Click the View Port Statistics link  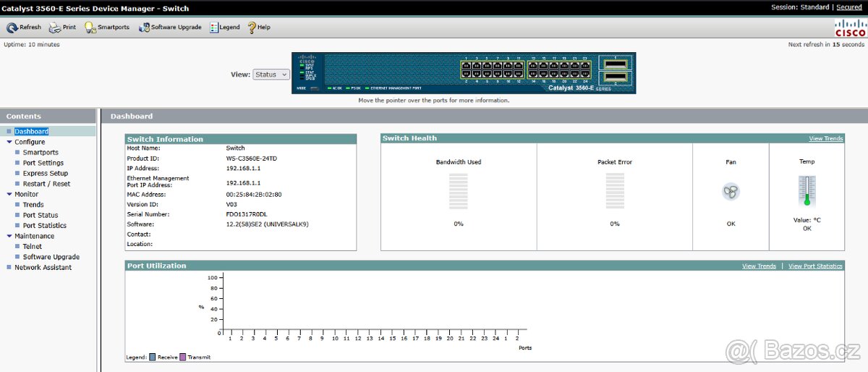point(815,266)
